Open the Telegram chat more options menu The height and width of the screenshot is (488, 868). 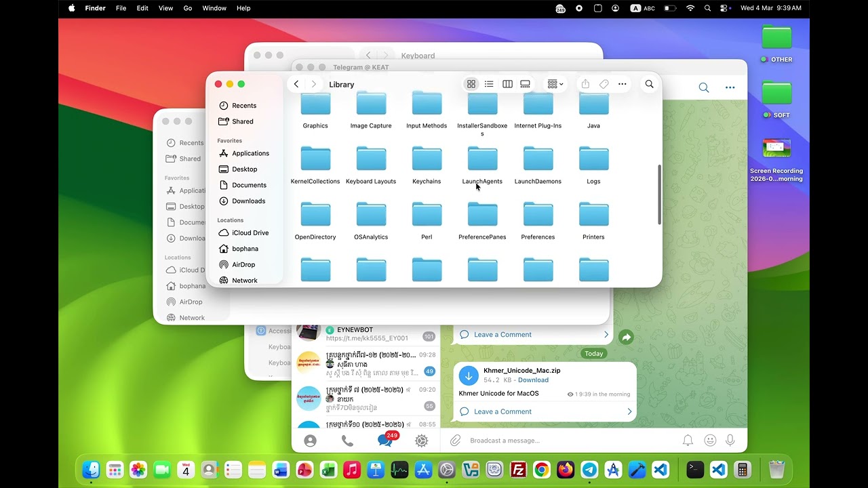[x=730, y=87]
